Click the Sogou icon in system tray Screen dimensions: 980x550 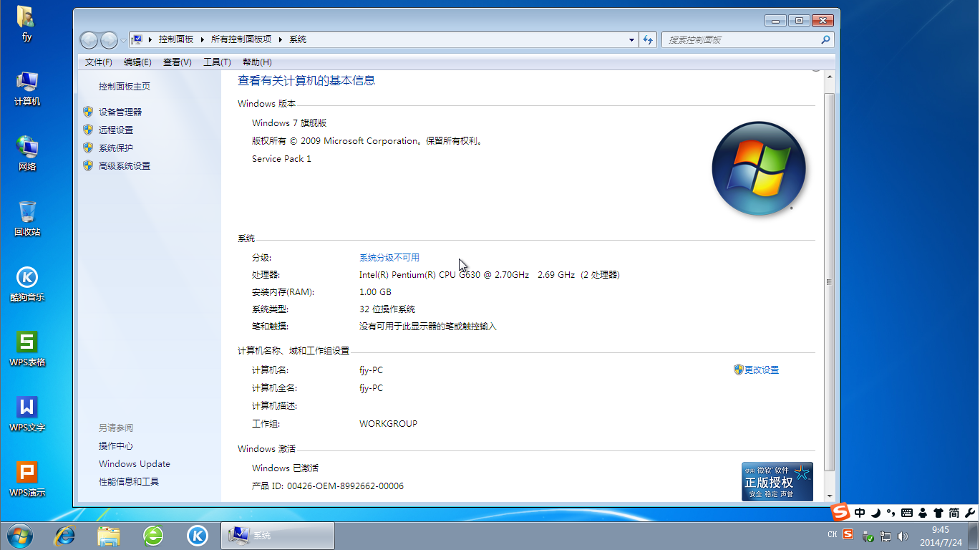pyautogui.click(x=848, y=535)
